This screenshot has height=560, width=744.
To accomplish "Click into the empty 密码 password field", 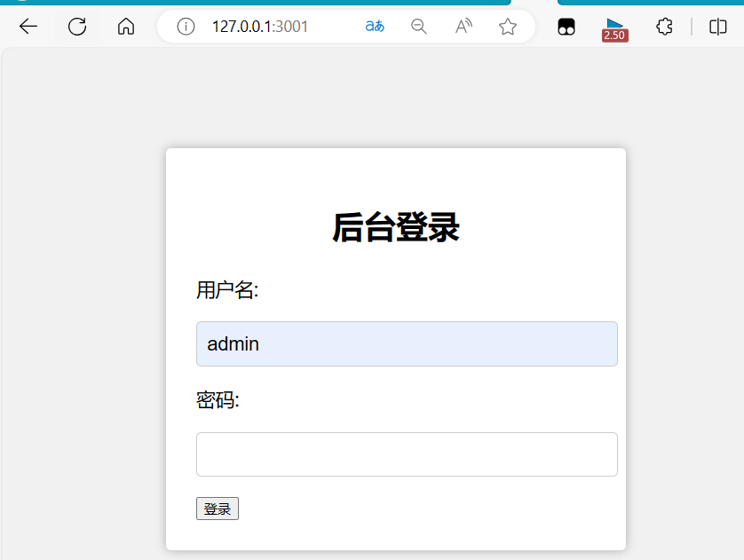I will (407, 454).
